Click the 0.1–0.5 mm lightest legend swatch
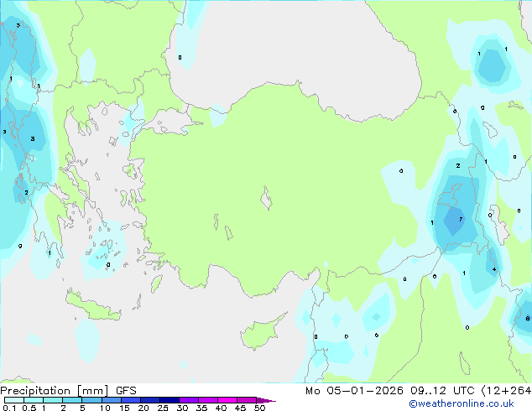This screenshot has width=532, height=411. [14, 400]
